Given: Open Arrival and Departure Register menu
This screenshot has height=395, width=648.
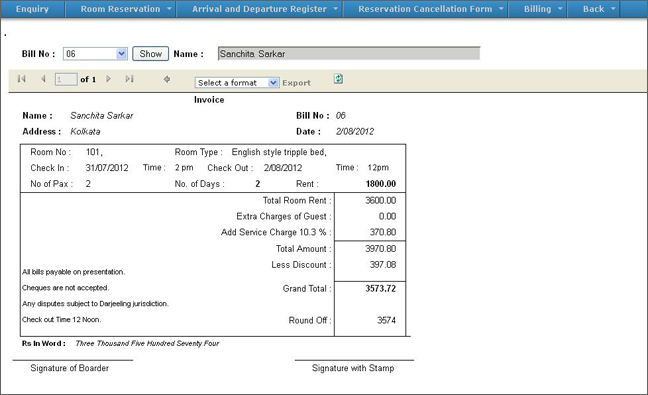Looking at the screenshot, I should point(259,9).
